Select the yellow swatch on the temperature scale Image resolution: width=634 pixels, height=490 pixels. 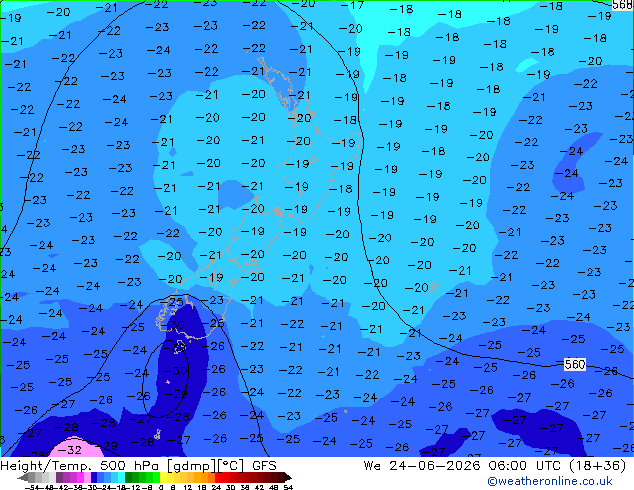[163, 477]
